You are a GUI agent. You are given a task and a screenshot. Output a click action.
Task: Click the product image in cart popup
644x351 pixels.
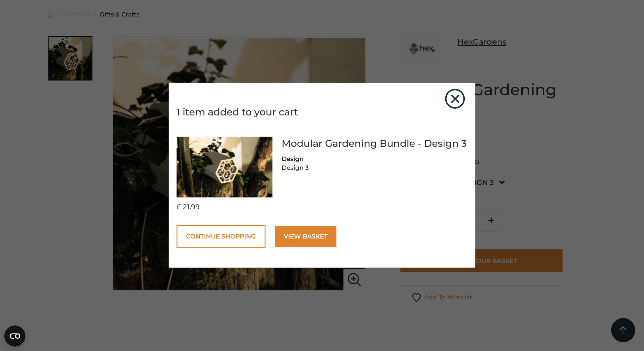[x=224, y=167]
